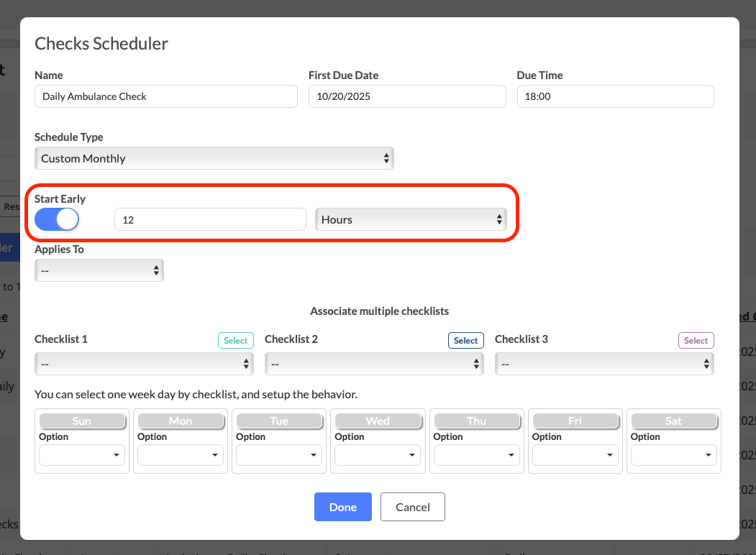Click the Done button
756x555 pixels.
point(342,507)
